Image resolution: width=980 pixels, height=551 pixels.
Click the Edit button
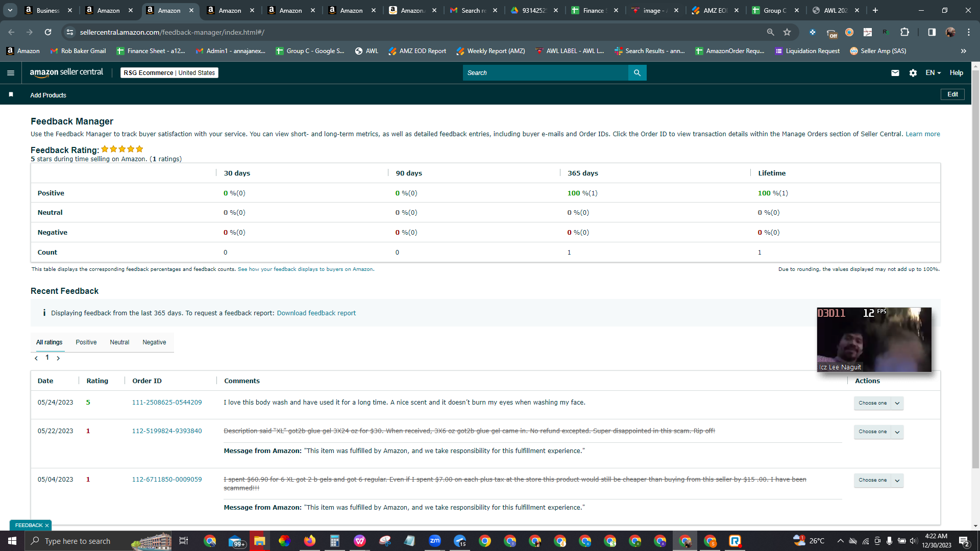tap(952, 94)
